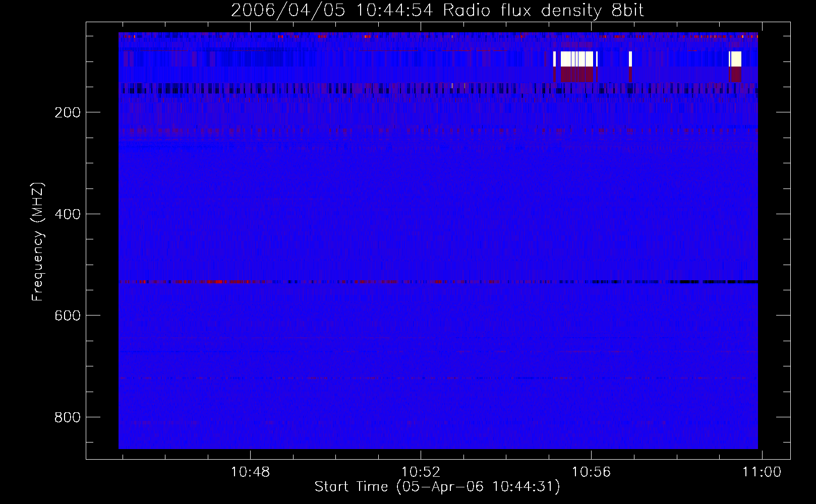Select the Frequency (MHZ) axis label
The image size is (816, 504).
pos(38,242)
